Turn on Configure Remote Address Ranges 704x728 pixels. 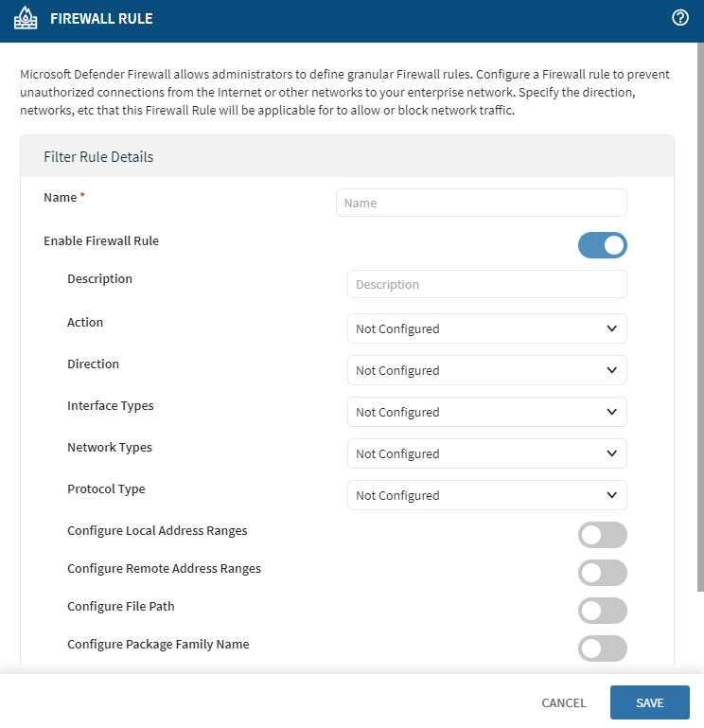point(602,573)
